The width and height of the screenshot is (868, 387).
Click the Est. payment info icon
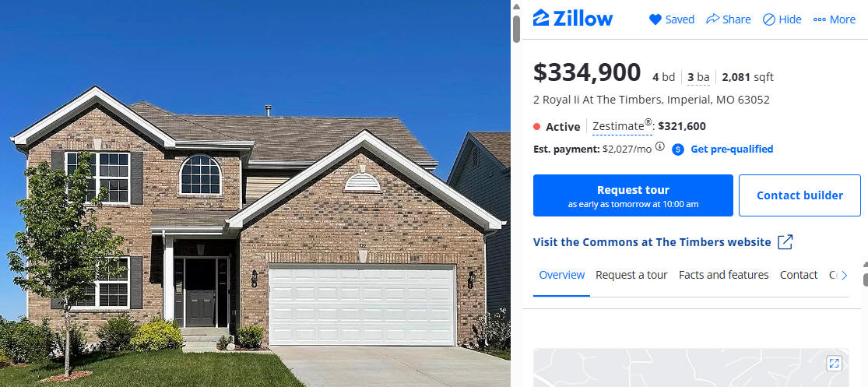[x=660, y=146]
